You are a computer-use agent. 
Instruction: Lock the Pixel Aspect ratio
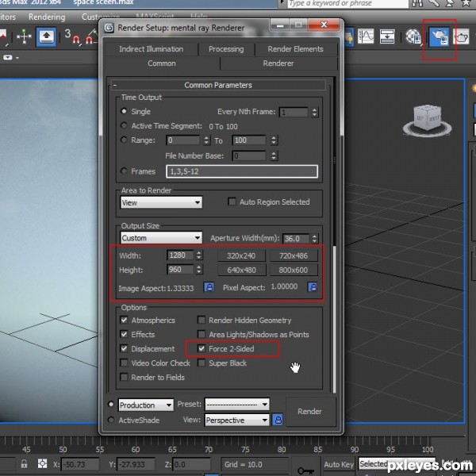tap(313, 287)
